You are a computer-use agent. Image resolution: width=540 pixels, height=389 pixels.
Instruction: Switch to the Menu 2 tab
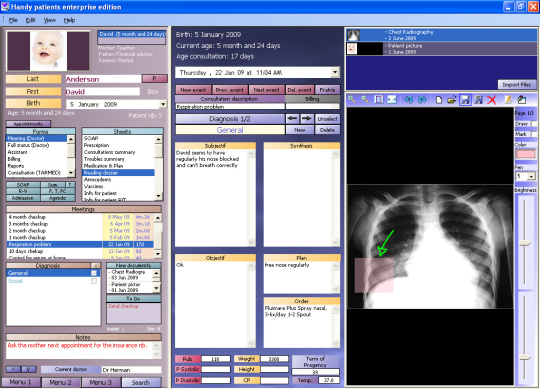tap(61, 382)
